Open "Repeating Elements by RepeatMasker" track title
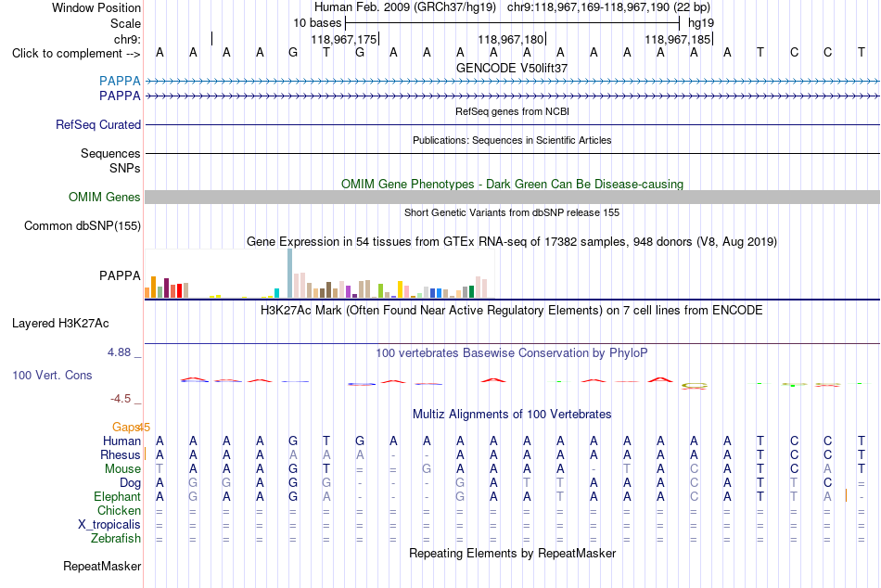 click(512, 553)
